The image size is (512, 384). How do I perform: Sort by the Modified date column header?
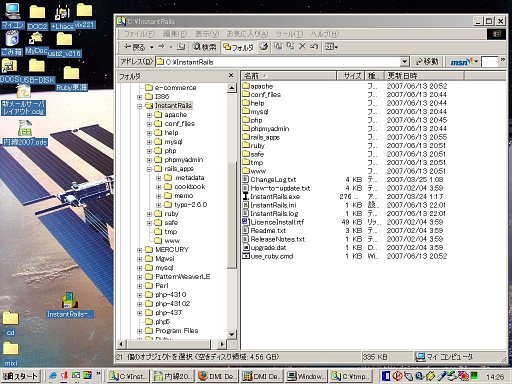click(424, 76)
